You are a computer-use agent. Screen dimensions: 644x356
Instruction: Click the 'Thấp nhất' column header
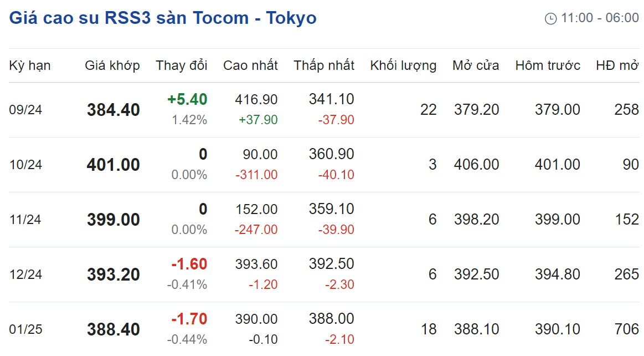click(x=324, y=65)
